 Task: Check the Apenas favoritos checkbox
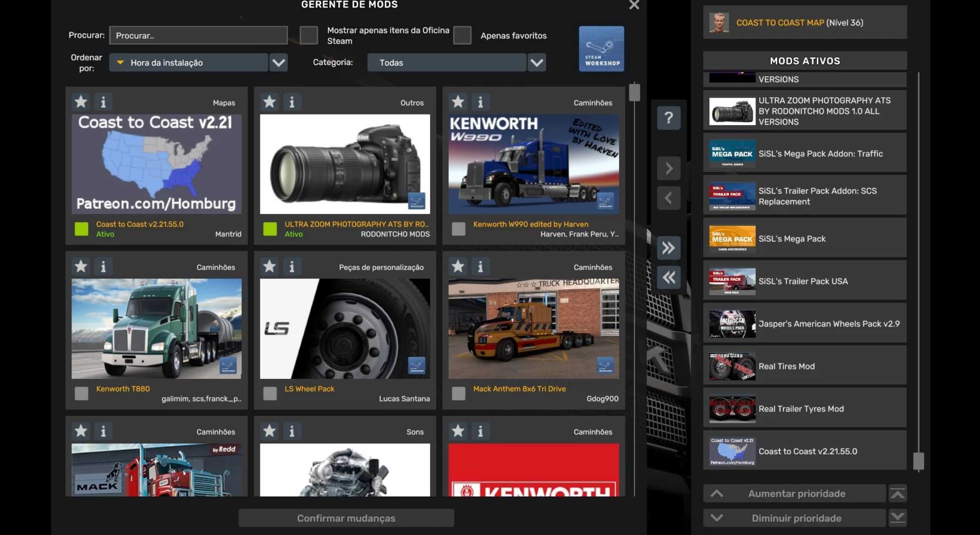pyautogui.click(x=462, y=35)
